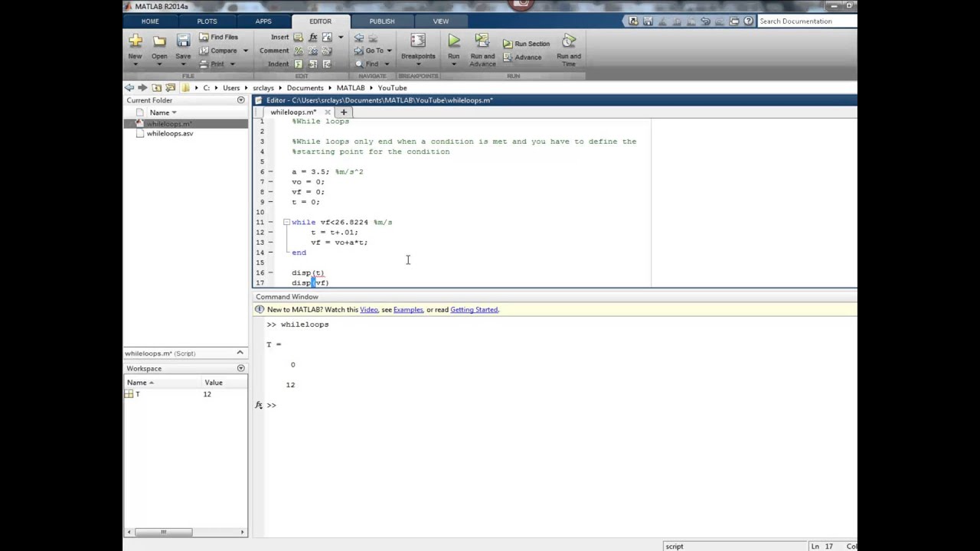Select the whileloops.m editor tab

293,112
